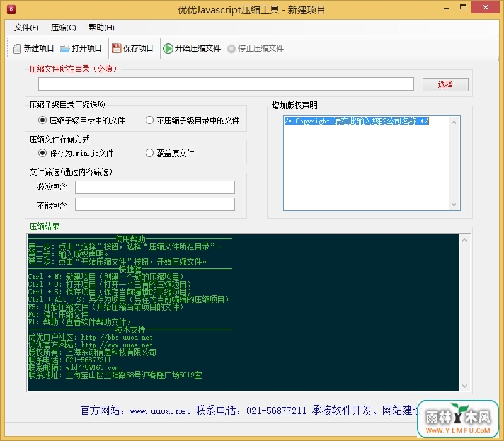
Task: Click the JS app icon in title bar
Action: click(11, 9)
